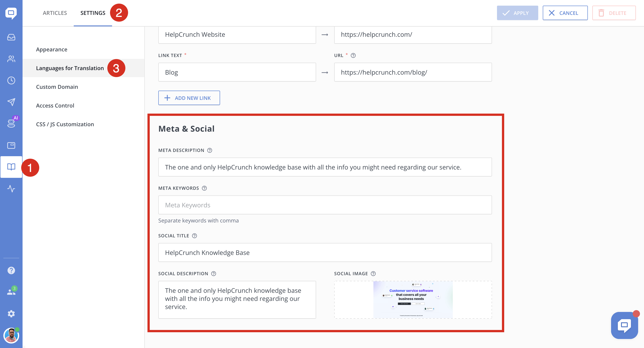Open the Reports activity pulse icon
Screen dimensions: 644x348
click(11, 189)
